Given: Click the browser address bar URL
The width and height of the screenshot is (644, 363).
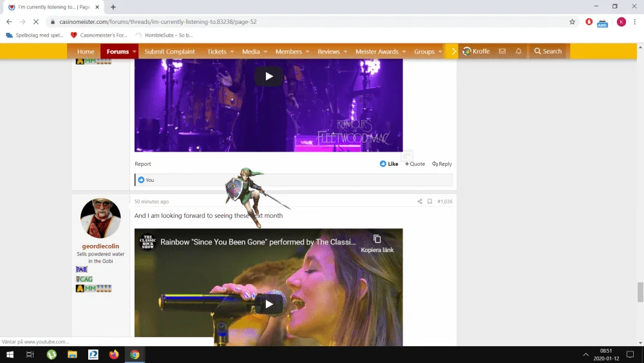Looking at the screenshot, I should [158, 22].
